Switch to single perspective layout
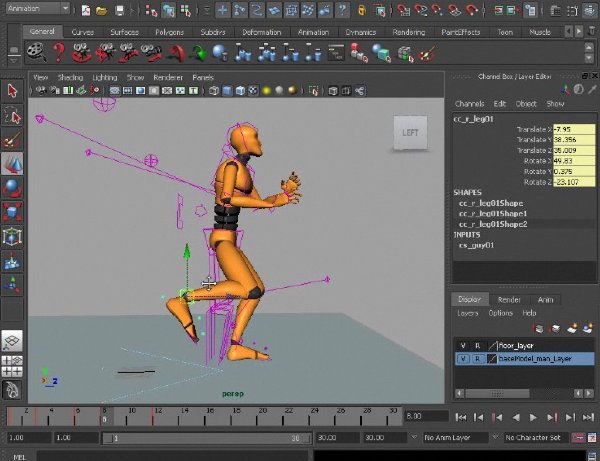This screenshot has width=600, height=461. click(x=12, y=340)
